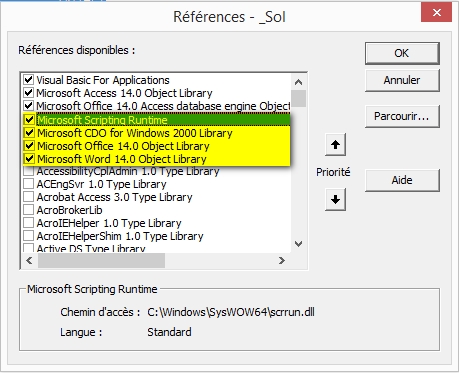459x373 pixels.
Task: Click the Langue value Standard
Action: (x=169, y=332)
